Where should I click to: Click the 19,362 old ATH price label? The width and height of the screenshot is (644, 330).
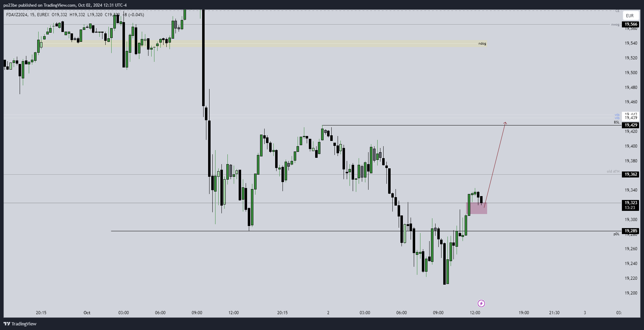[x=631, y=174]
